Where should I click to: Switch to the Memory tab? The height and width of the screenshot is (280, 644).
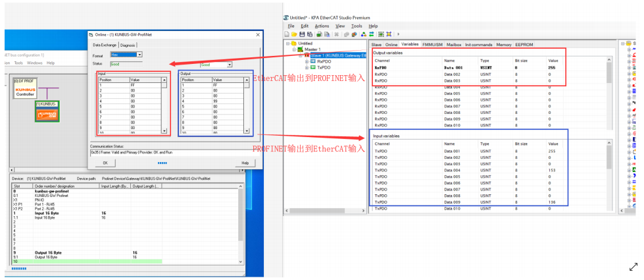pyautogui.click(x=503, y=44)
